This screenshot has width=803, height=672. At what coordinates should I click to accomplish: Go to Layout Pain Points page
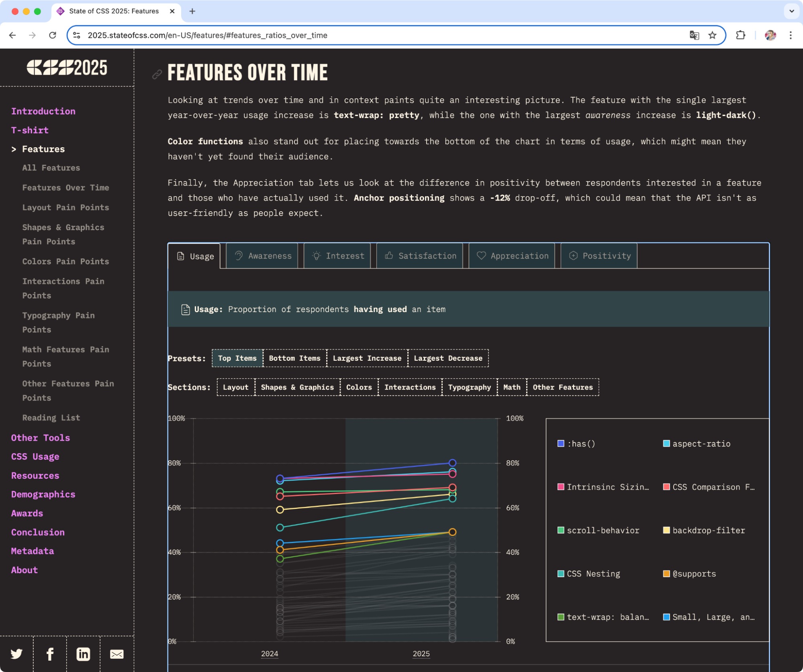coord(65,207)
